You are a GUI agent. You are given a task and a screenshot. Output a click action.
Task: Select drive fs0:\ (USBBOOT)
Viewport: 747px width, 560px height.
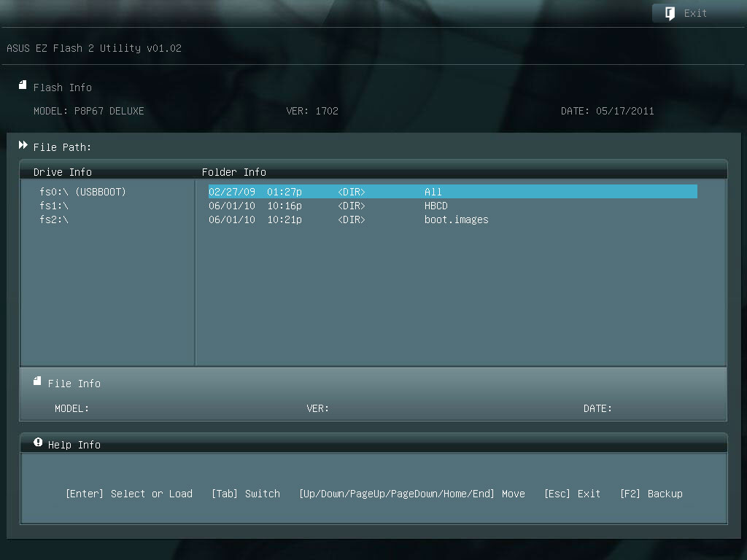click(82, 192)
